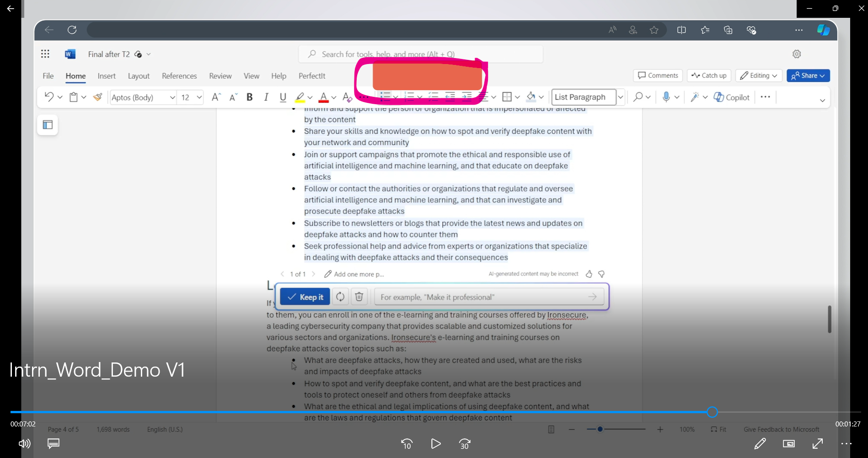Viewport: 868px width, 458px height.
Task: Click the video volume speaker icon
Action: click(x=24, y=443)
